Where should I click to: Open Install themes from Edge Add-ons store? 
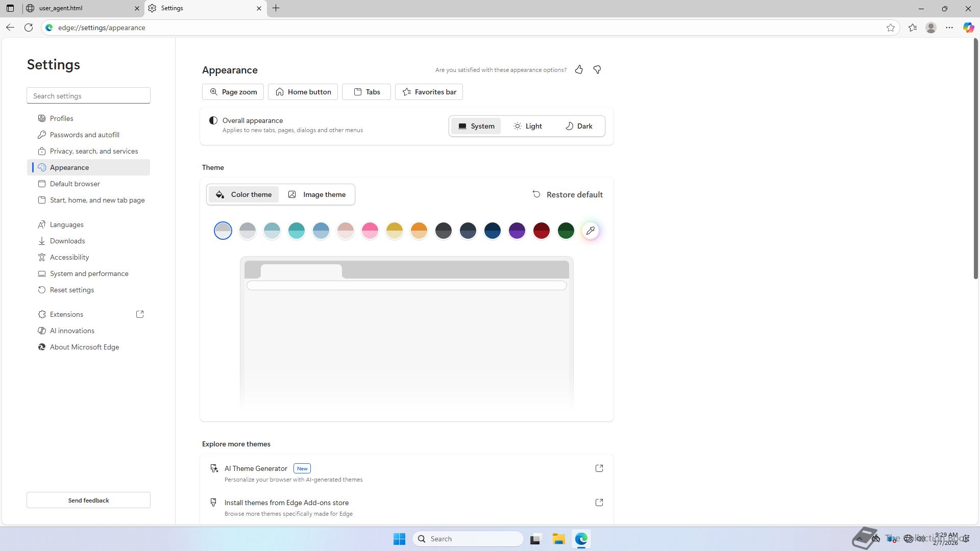tap(286, 503)
